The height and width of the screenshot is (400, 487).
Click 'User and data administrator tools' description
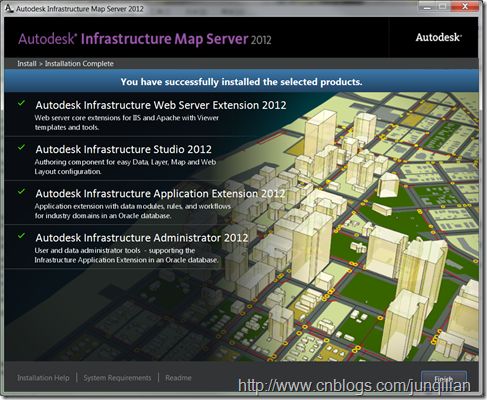pyautogui.click(x=127, y=255)
